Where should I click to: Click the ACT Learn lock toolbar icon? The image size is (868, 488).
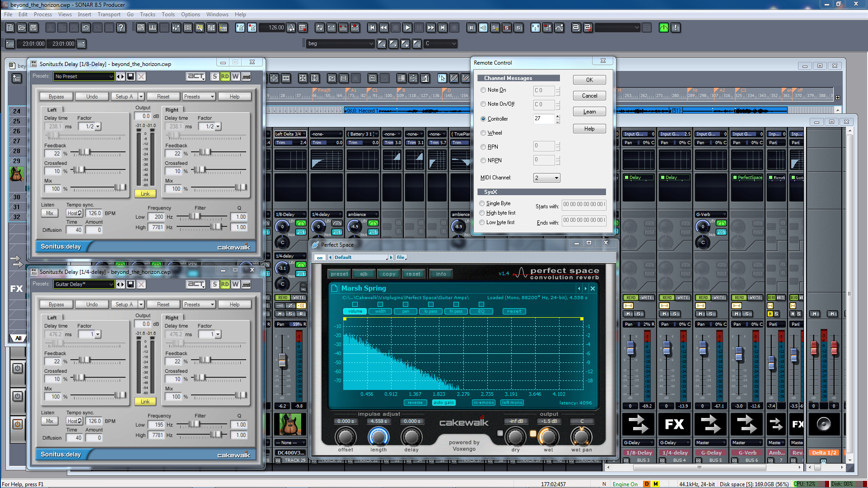click(x=588, y=28)
